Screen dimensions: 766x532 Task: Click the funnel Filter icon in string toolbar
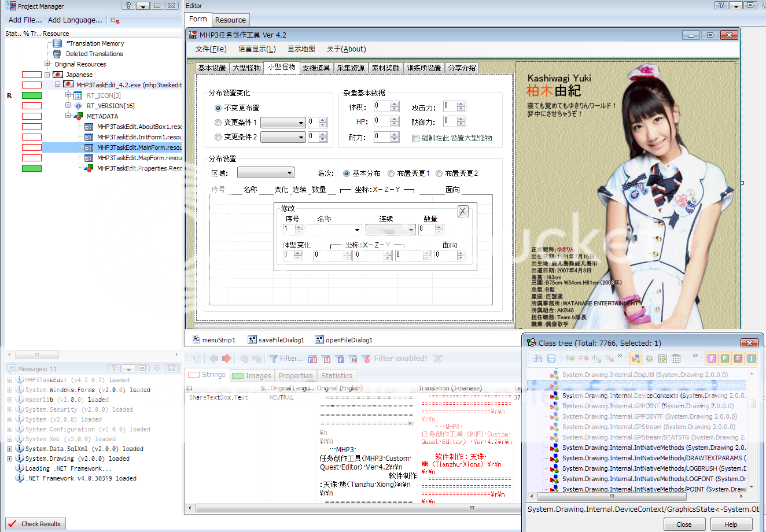[274, 359]
